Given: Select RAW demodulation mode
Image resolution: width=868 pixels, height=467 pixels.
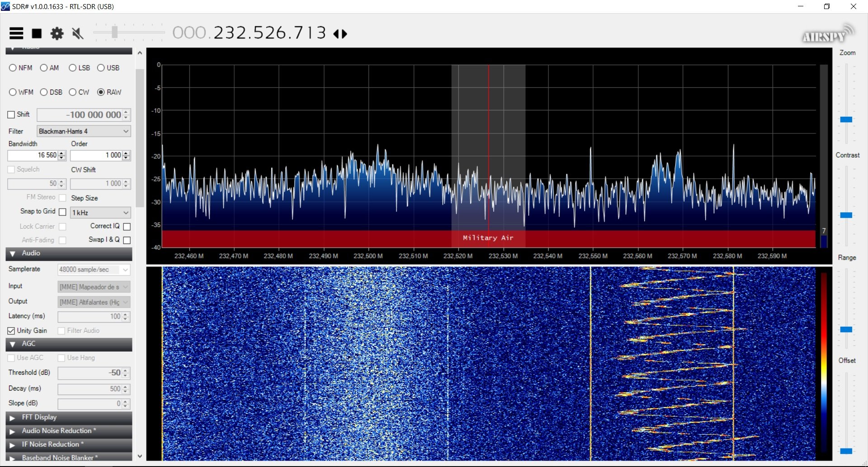Looking at the screenshot, I should [x=109, y=92].
